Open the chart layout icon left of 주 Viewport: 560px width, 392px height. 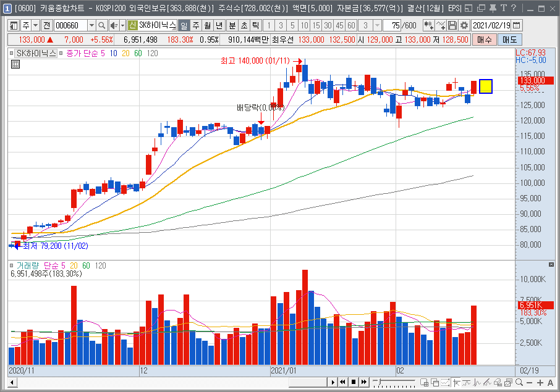coord(14,25)
